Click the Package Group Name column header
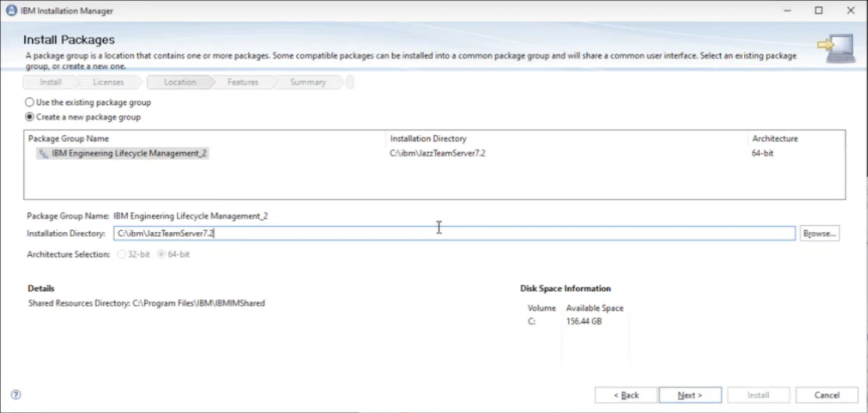The height and width of the screenshot is (413, 868). click(x=68, y=139)
